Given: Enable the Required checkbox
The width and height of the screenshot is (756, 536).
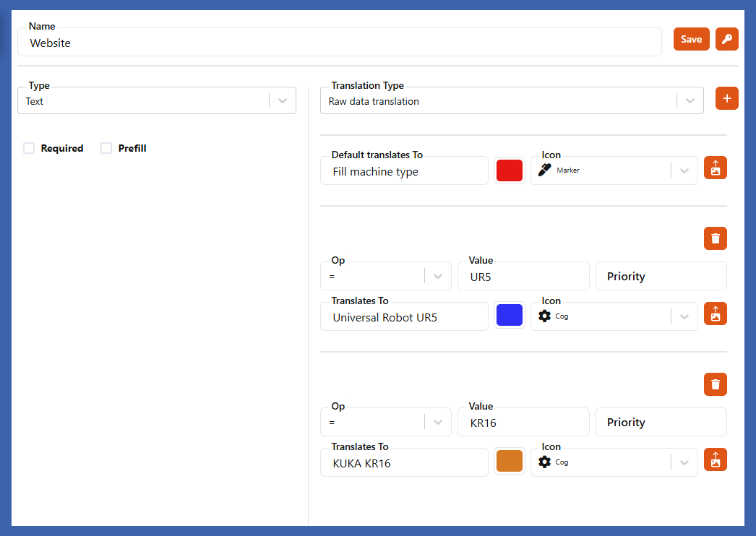Looking at the screenshot, I should [30, 149].
